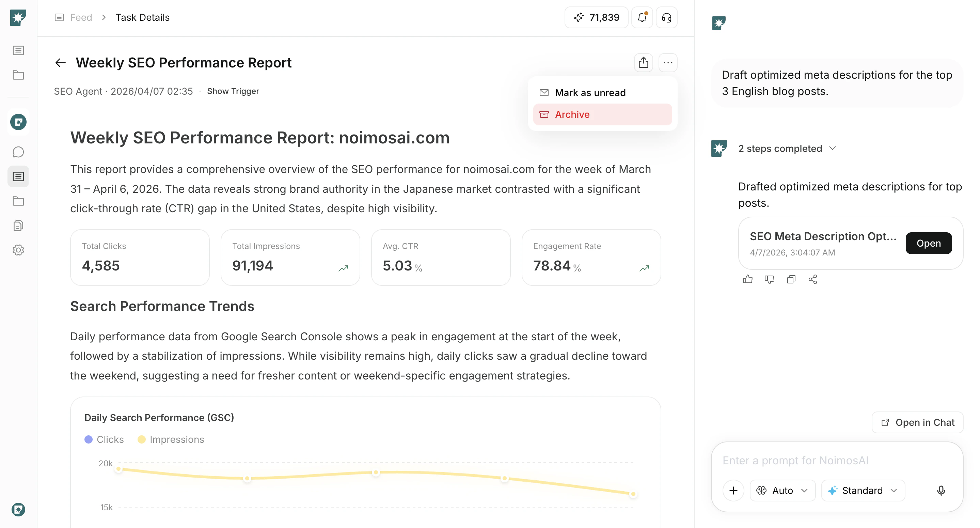Screen dimensions: 980x528
Task: Open the three-dot more options menu
Action: [668, 62]
